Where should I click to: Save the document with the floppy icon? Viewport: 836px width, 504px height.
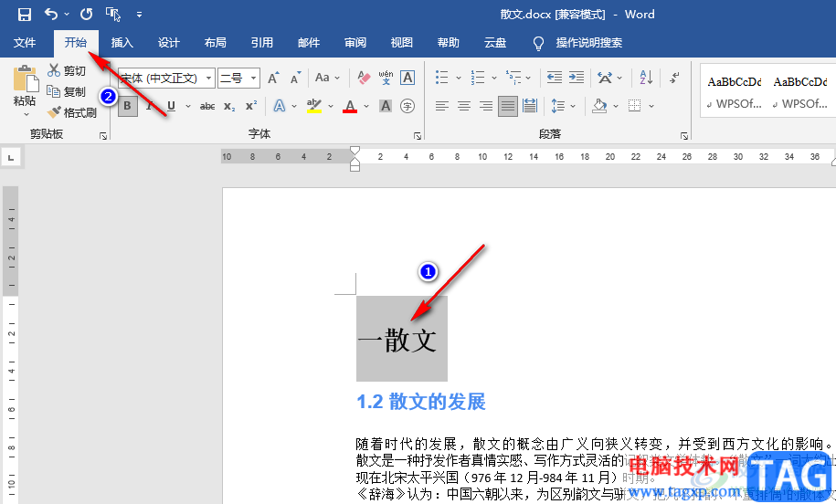click(x=25, y=15)
